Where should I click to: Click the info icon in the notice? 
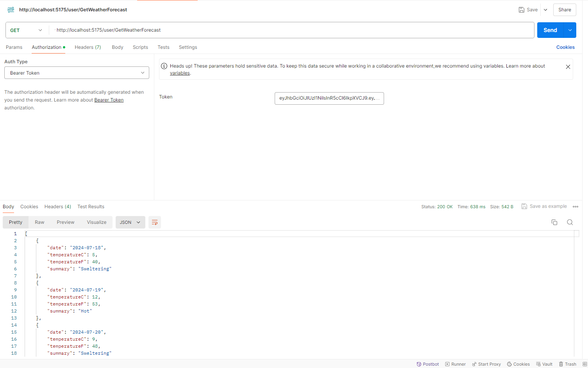(164, 66)
